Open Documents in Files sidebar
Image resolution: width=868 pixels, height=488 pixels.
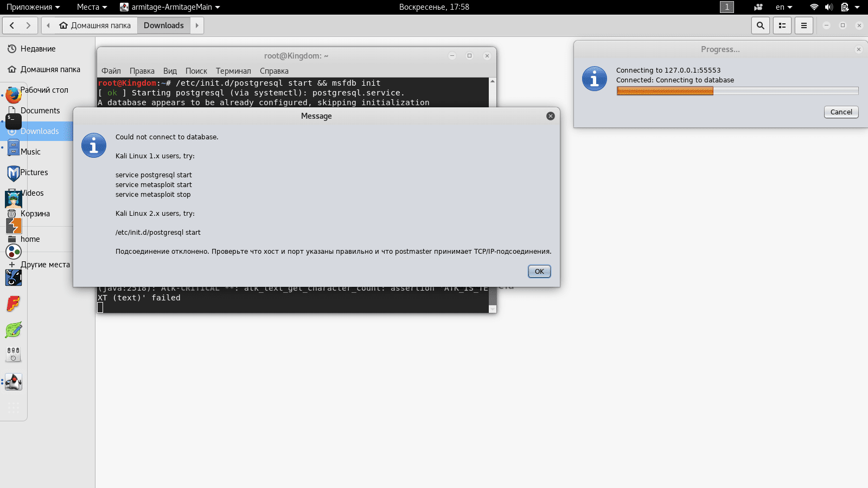point(40,111)
